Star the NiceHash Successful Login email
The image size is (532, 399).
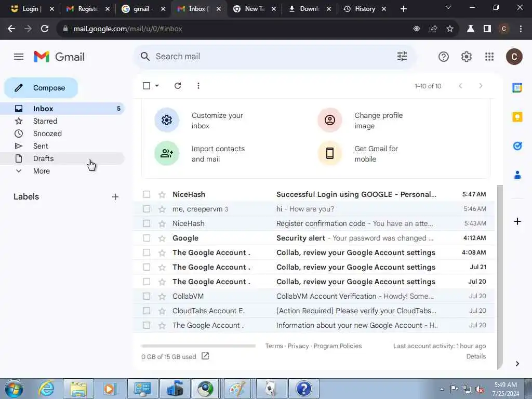point(162,194)
